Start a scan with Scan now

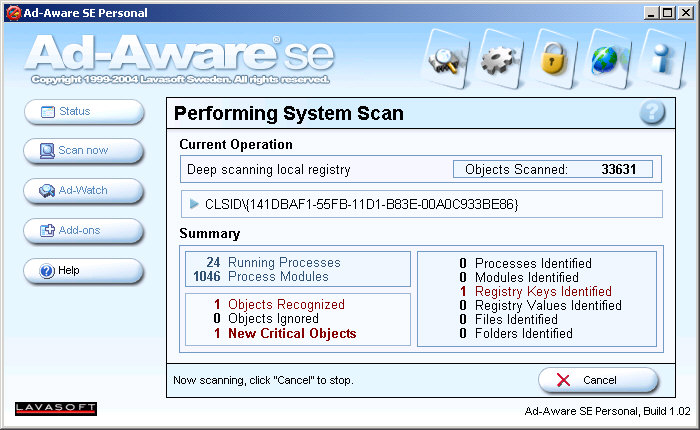[x=84, y=151]
